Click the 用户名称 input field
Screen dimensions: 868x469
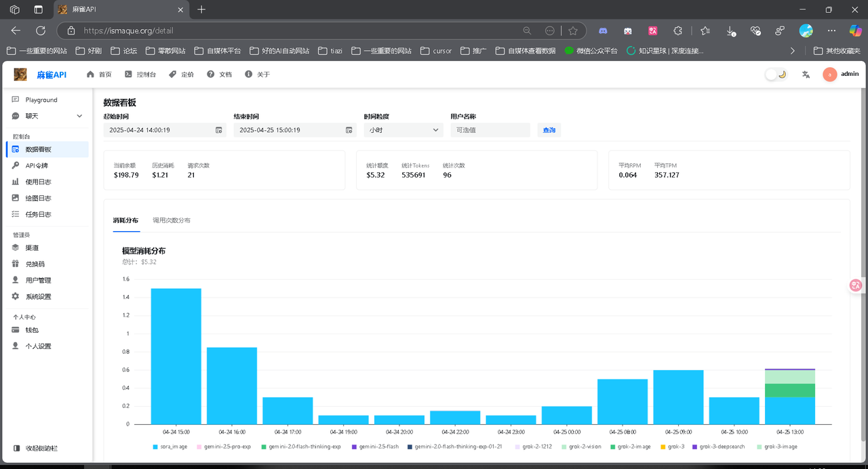(490, 130)
